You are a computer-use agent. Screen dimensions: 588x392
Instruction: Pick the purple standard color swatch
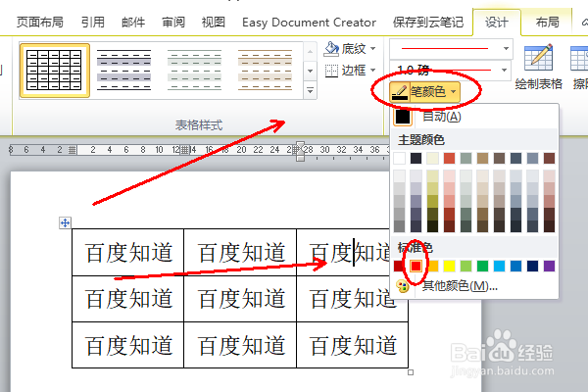[549, 266]
